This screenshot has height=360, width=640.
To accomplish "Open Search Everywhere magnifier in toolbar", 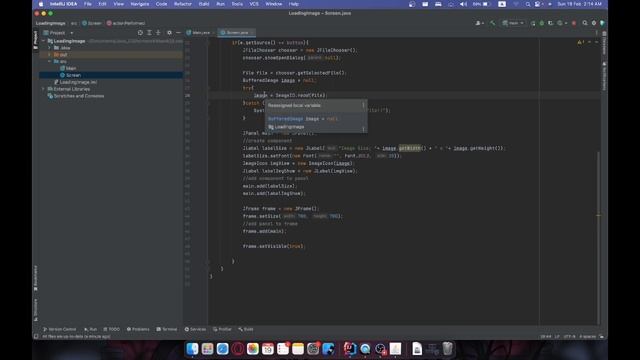I will tap(585, 23).
